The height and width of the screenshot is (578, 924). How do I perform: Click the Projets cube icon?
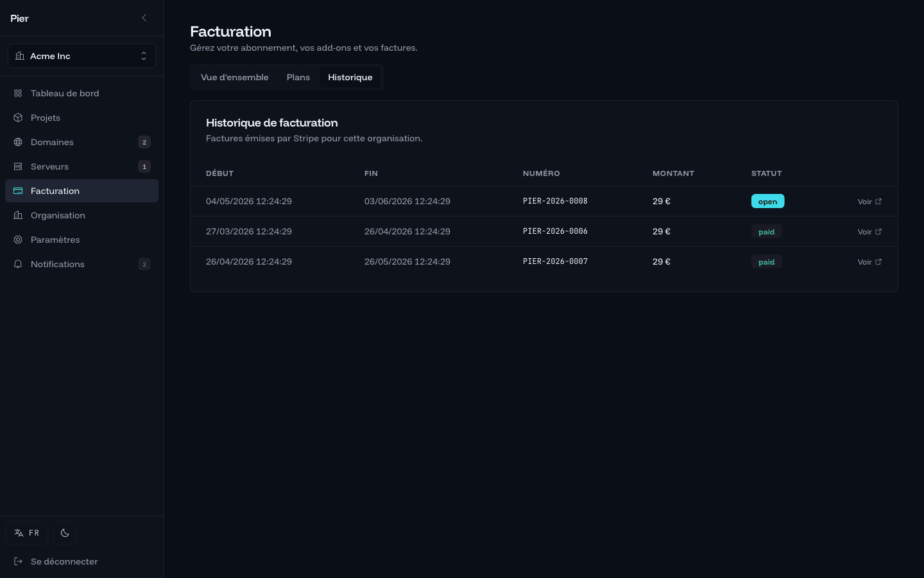coord(18,118)
